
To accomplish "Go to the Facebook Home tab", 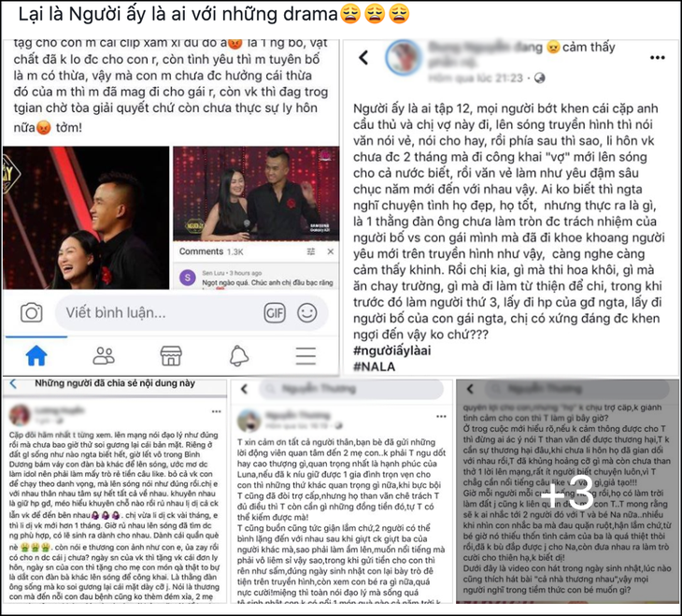I will tap(36, 355).
